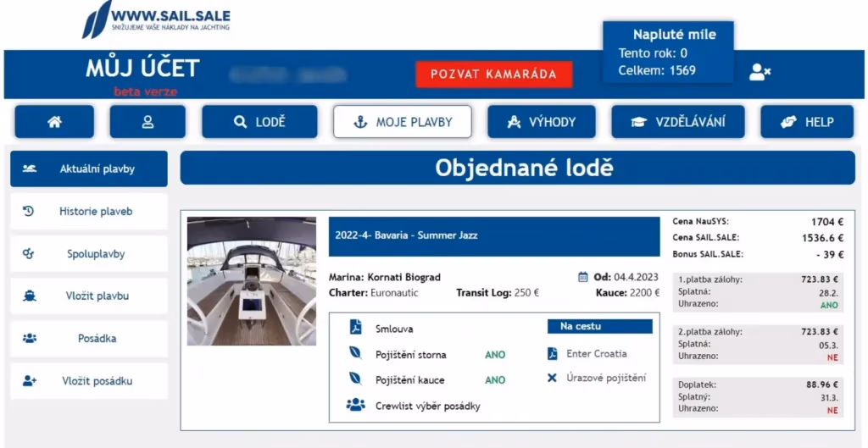The image size is (868, 448).
Task: Click the X icon by Úrazové pojištění
Action: pyautogui.click(x=552, y=379)
